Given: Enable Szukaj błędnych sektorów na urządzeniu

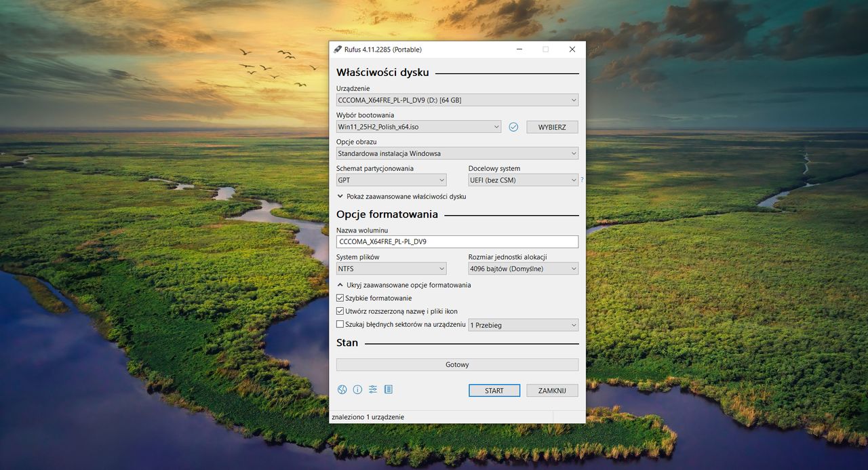Looking at the screenshot, I should (340, 324).
